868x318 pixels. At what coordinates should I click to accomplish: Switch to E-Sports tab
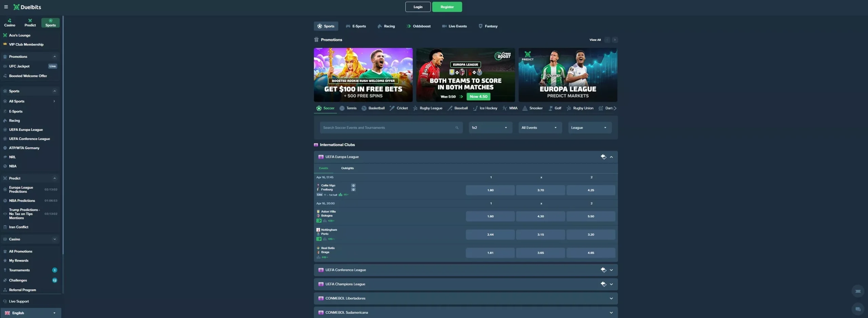pos(356,26)
